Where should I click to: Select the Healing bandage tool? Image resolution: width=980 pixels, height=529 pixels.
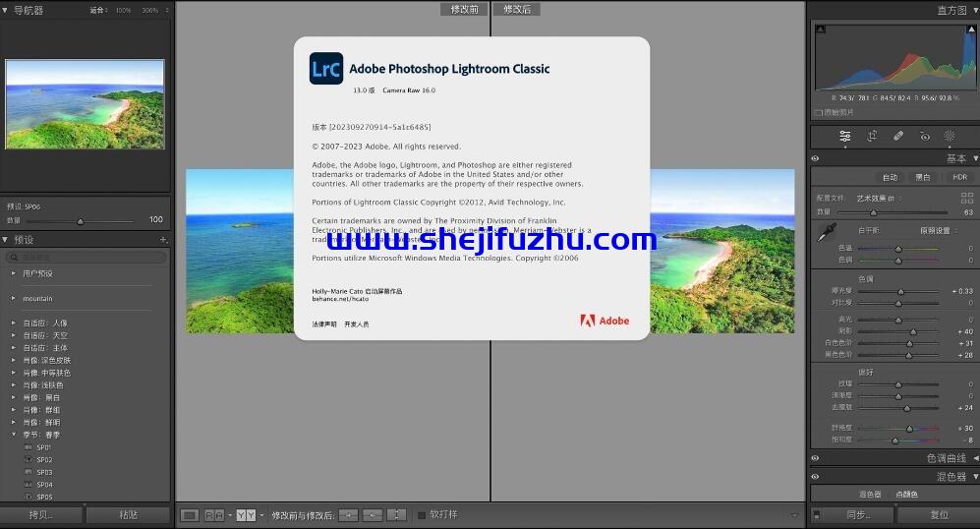(898, 136)
